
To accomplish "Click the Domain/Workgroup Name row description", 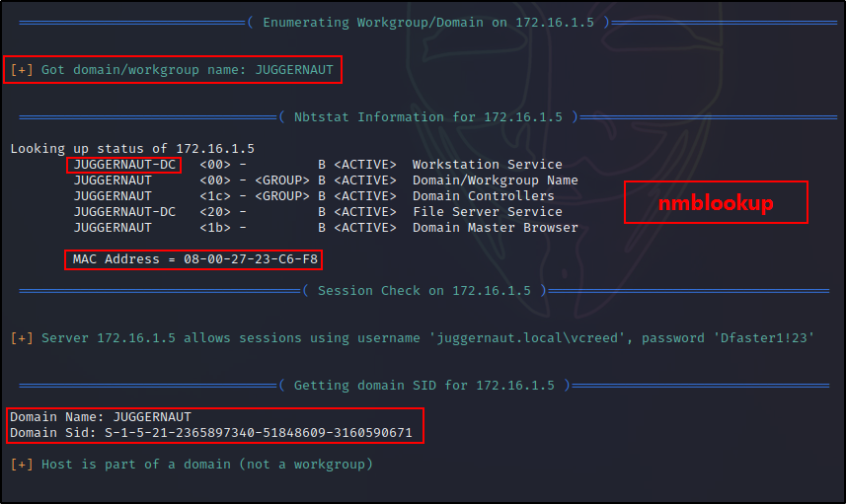I will pos(495,180).
